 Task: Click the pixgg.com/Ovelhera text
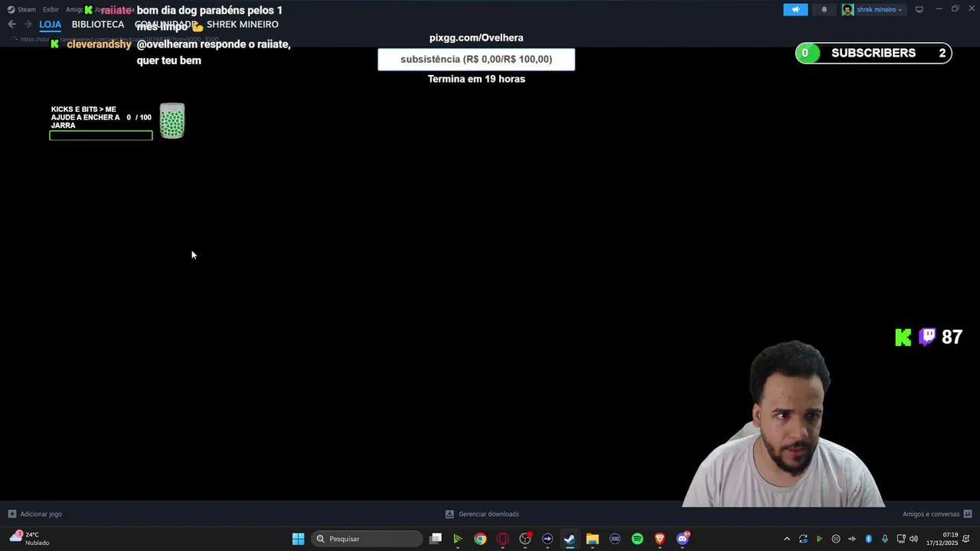(x=476, y=37)
